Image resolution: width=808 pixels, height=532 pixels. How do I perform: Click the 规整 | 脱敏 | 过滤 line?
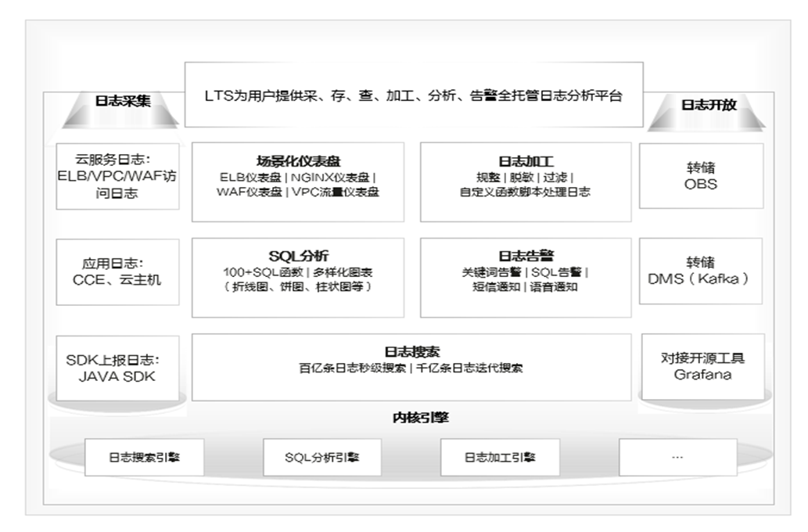(x=525, y=178)
